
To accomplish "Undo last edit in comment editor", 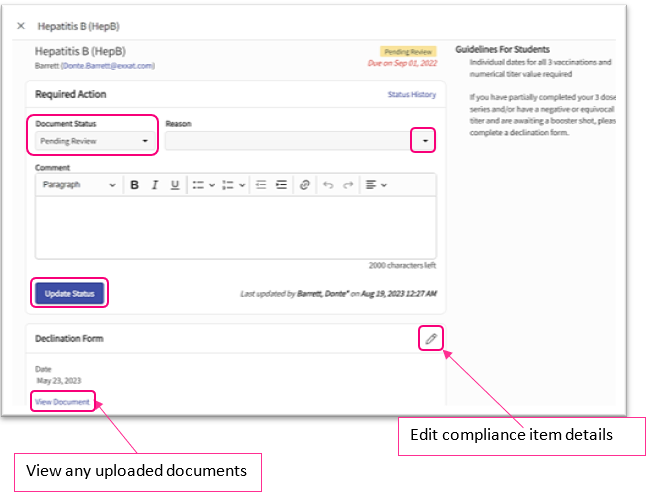I will coord(328,185).
